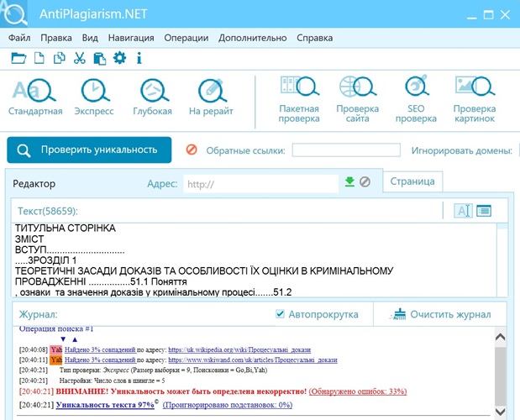Open the uk.wikipedia.org link in log

tap(239, 349)
